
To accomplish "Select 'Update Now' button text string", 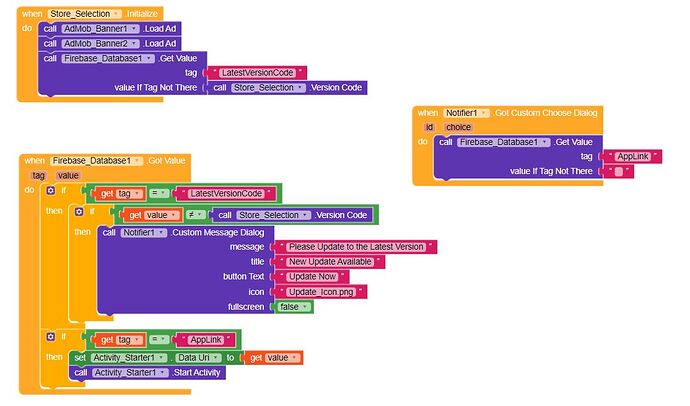I will (312, 277).
